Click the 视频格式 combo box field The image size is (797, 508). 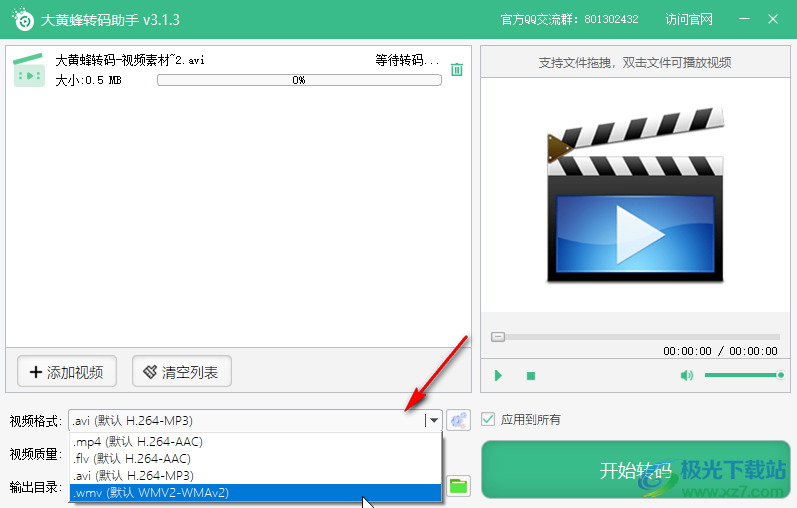[255, 421]
